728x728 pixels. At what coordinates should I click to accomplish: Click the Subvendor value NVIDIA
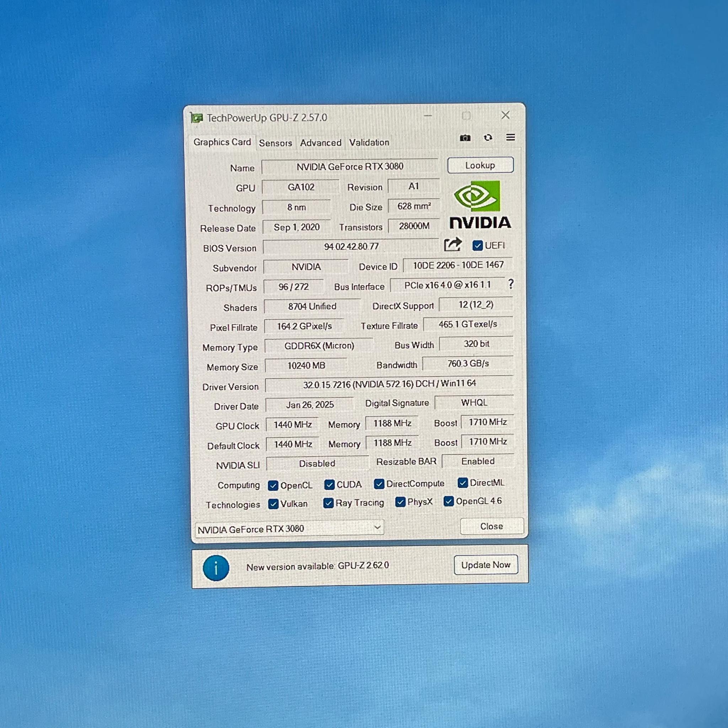click(306, 267)
